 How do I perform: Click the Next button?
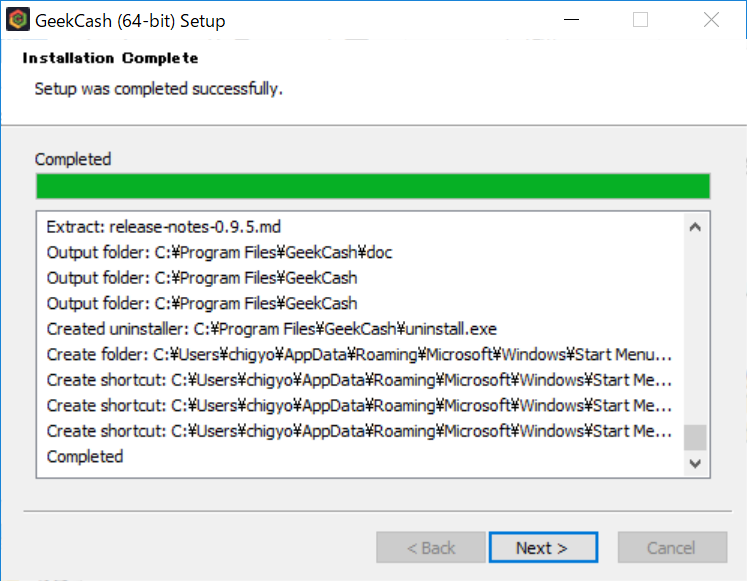pos(543,548)
